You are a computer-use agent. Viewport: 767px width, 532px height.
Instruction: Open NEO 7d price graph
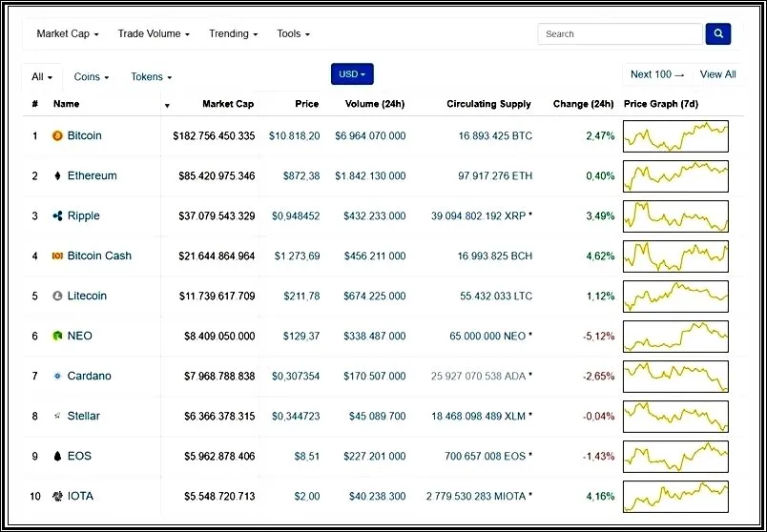pos(675,337)
